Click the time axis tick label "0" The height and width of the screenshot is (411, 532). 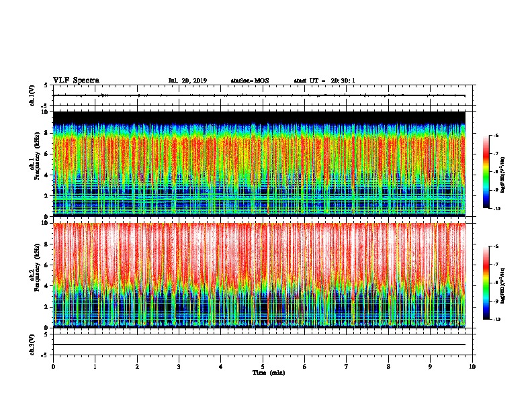[x=53, y=367]
